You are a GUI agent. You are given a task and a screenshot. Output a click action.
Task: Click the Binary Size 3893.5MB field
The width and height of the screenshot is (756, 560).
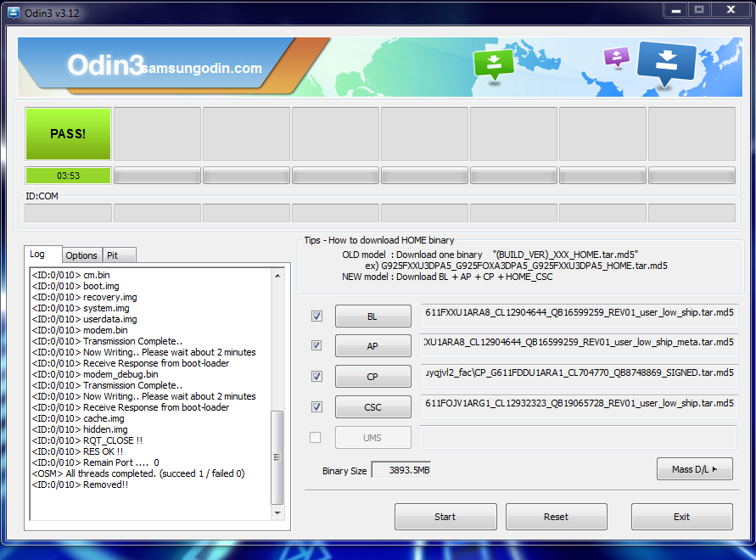(401, 470)
